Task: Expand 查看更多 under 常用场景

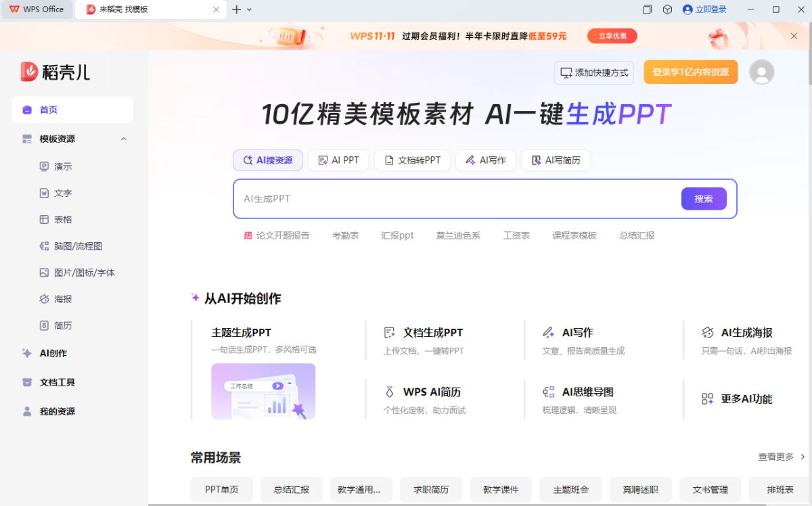Action: (775, 457)
